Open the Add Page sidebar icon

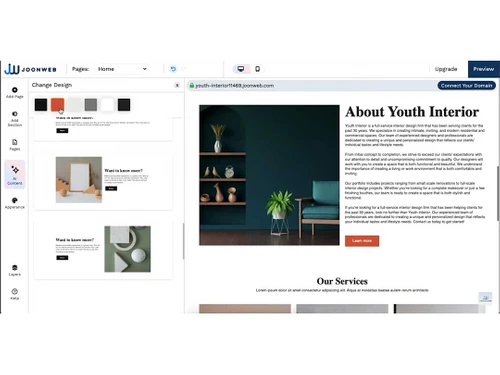[x=15, y=92]
